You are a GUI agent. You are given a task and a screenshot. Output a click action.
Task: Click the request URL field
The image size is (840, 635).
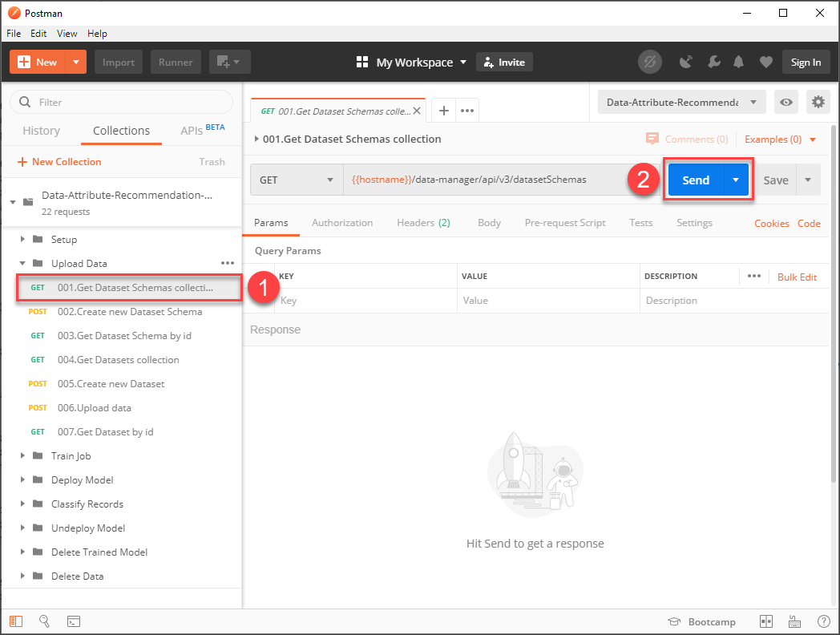point(485,180)
